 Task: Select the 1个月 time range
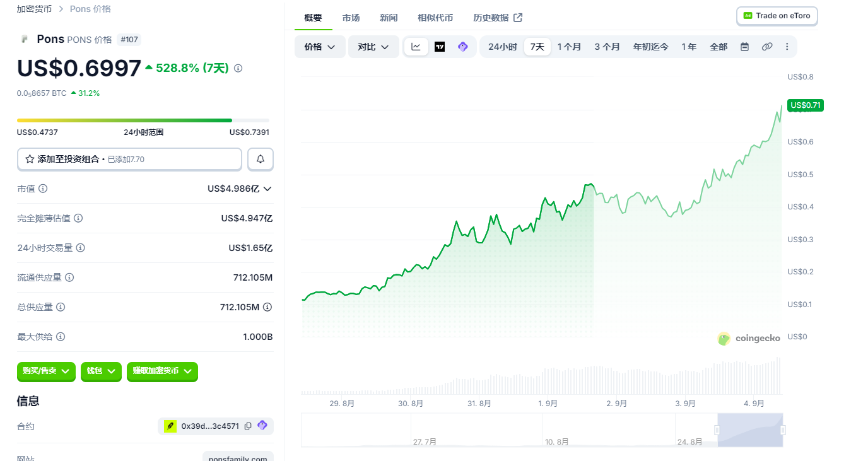[x=569, y=47]
